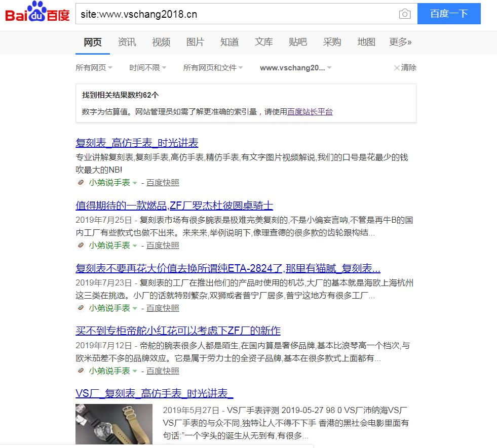Open result VS厂_复刻表_高仿手表_时光讲表_
Screen dimensions: 497x448
point(155,393)
